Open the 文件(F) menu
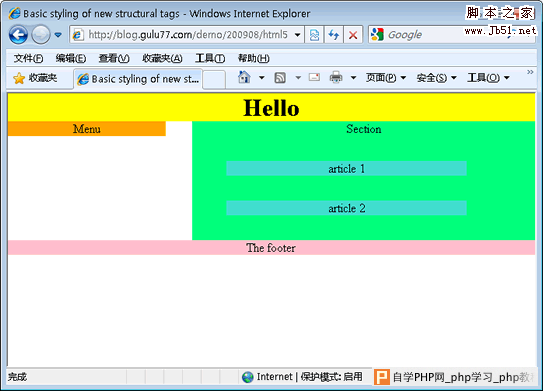The height and width of the screenshot is (391, 543). [x=28, y=58]
